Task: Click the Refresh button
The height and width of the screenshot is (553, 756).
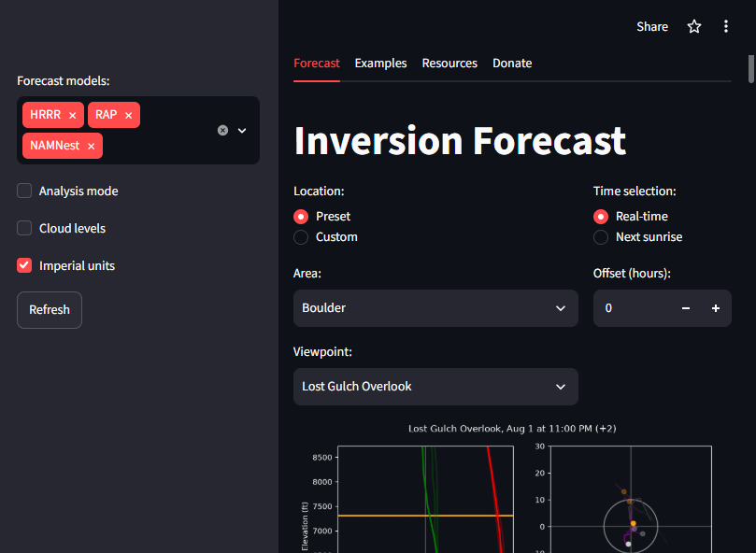Action: point(50,310)
